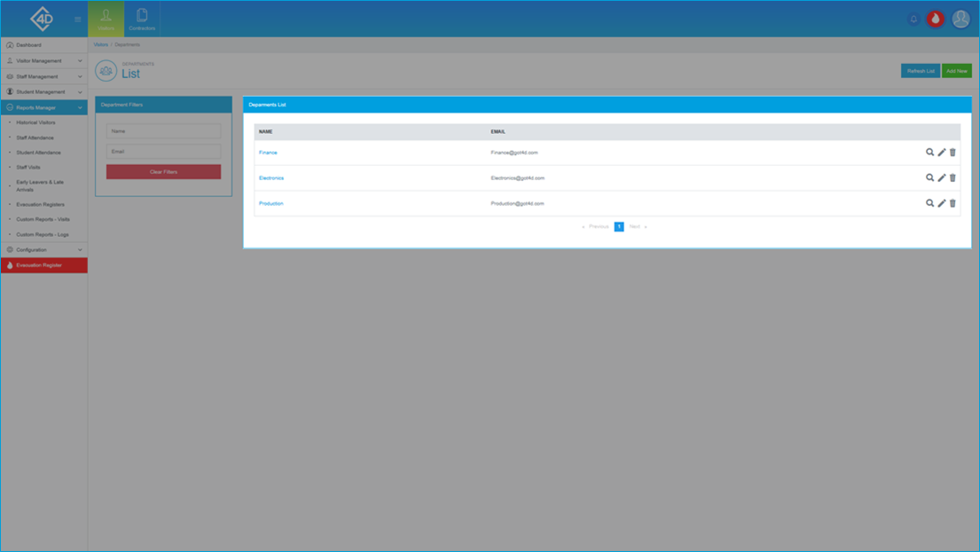This screenshot has width=980, height=552.
Task: Sort by EMAIL column header
Action: pyautogui.click(x=498, y=132)
